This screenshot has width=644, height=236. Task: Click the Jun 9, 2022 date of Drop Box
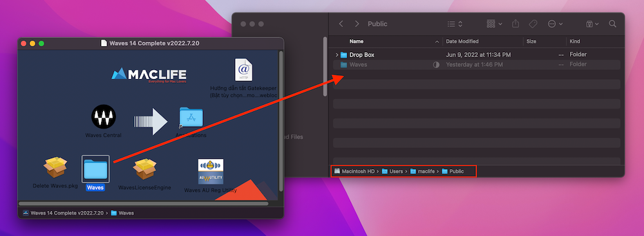click(x=478, y=55)
